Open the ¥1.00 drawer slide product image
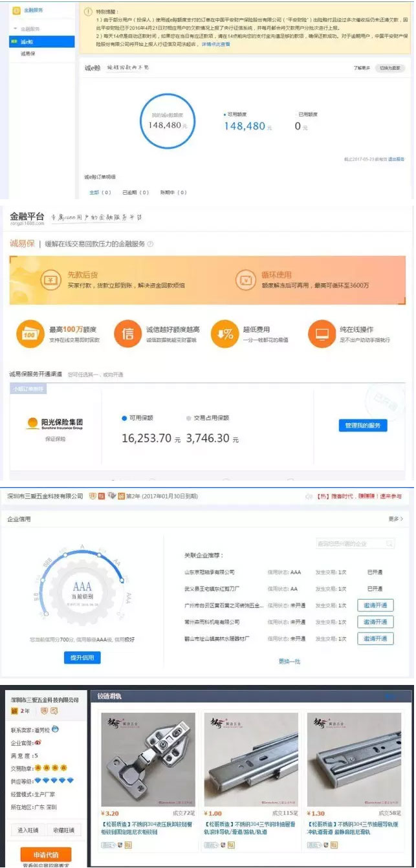The width and height of the screenshot is (416, 868). tap(251, 759)
